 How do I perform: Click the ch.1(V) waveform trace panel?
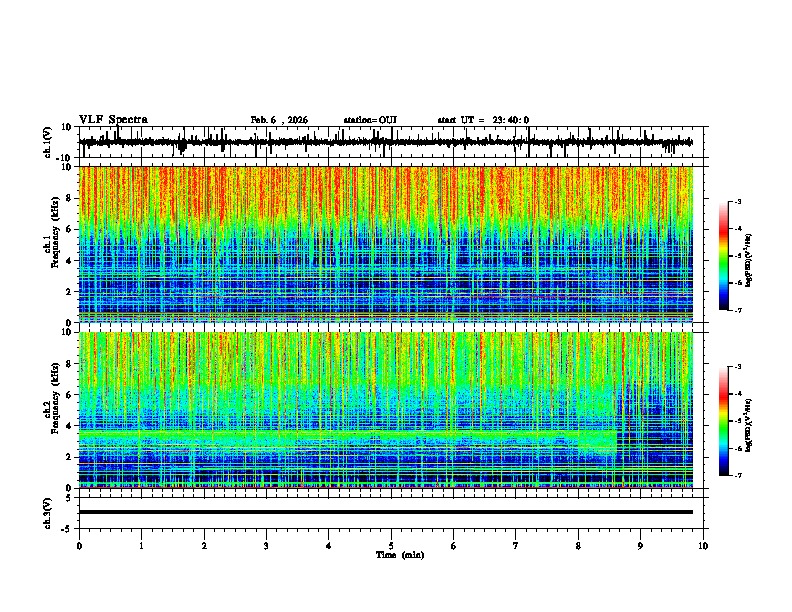pos(391,142)
